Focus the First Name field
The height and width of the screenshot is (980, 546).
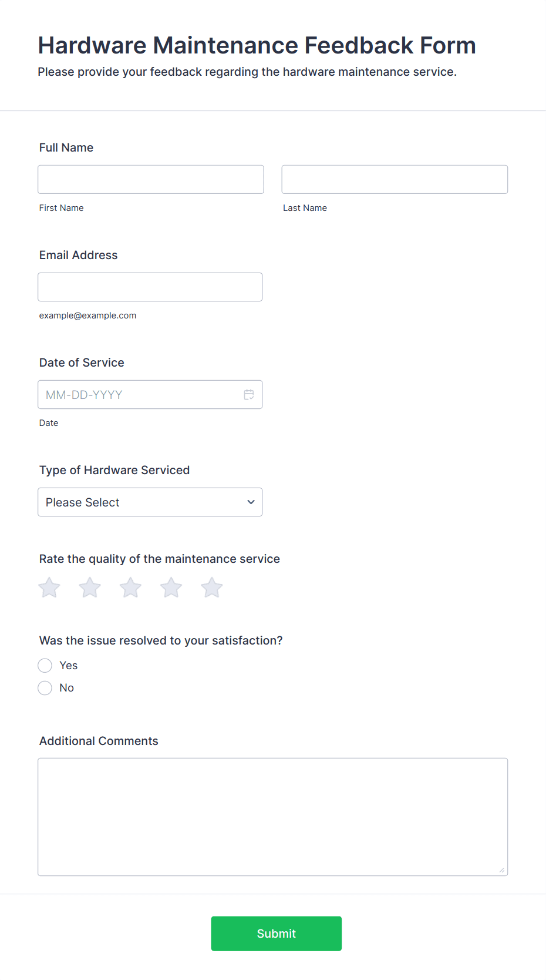[151, 179]
